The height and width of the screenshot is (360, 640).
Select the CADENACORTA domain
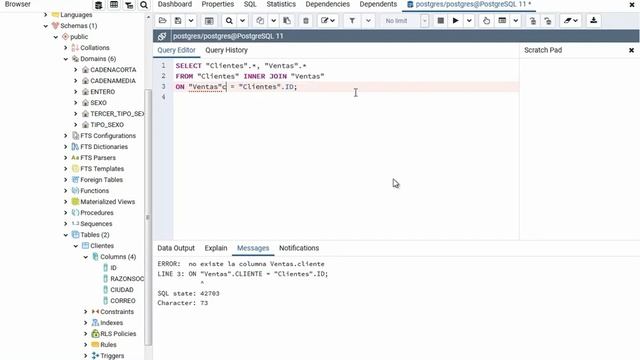point(113,70)
